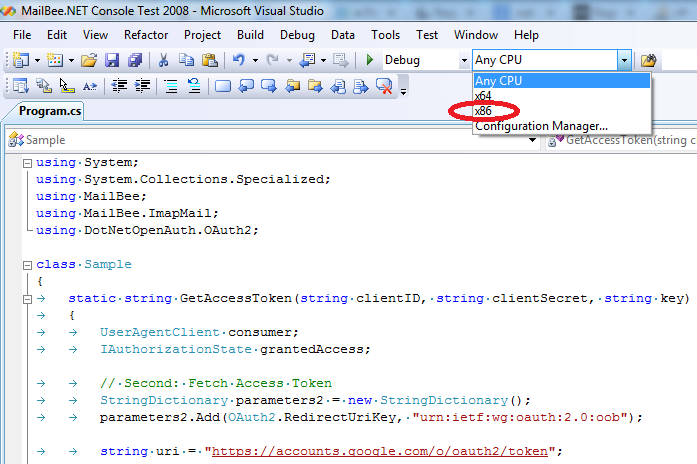Click the New Project icon

pos(21,61)
